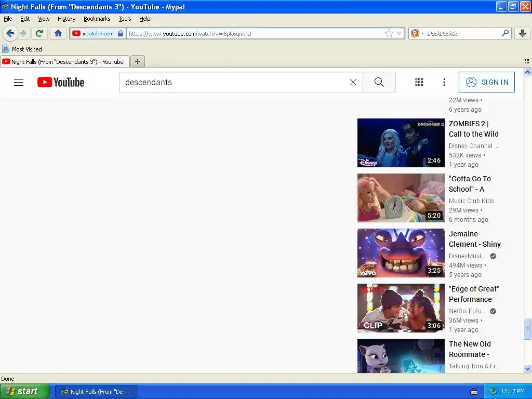This screenshot has height=399, width=532.
Task: Select the Night Falls taskbar window button
Action: point(96,392)
